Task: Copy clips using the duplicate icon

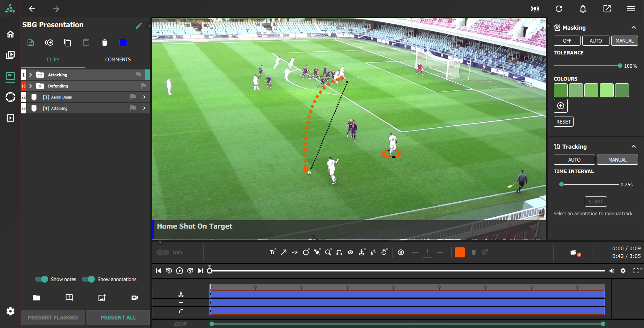Action: (68, 43)
